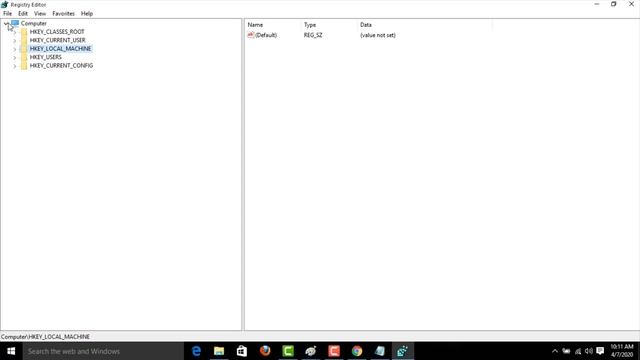Image resolution: width=640 pixels, height=360 pixels.
Task: Select HKEY_LOCAL_MACHINE key label
Action: tap(60, 49)
